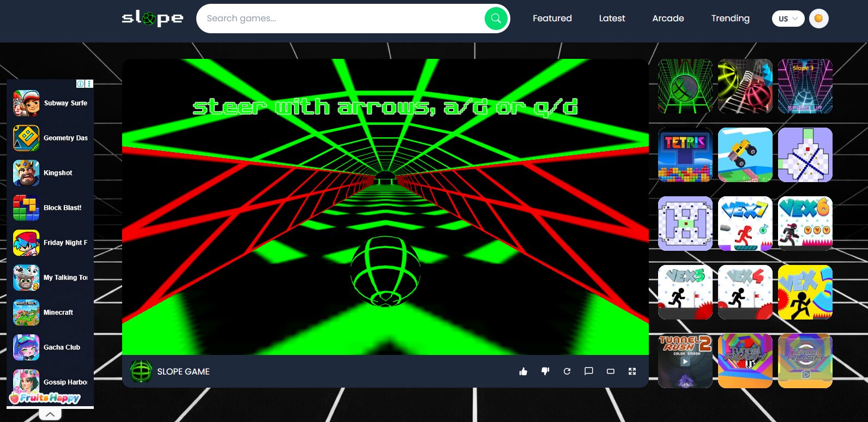Click the Latest navigation link
868x422 pixels.
(x=612, y=19)
